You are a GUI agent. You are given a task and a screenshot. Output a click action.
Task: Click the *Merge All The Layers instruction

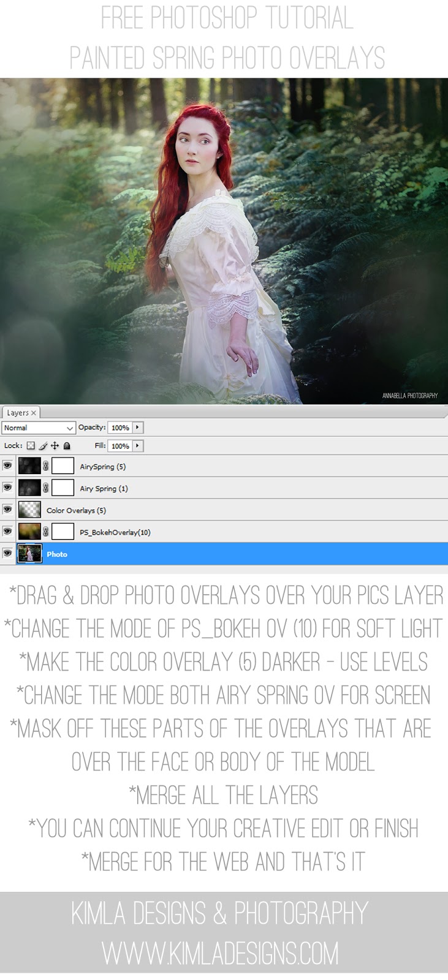coord(224,795)
